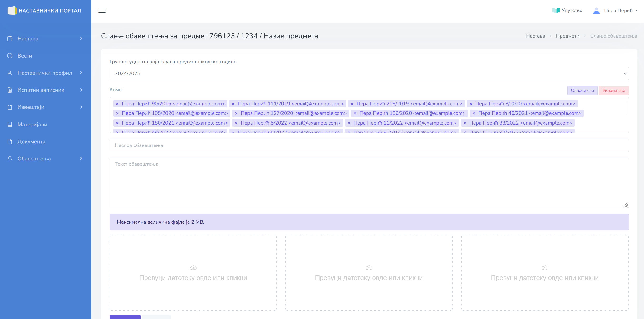Remove recipient Пера Перић 46/2021
Viewport: 644px width, 319px height.
pos(474,113)
